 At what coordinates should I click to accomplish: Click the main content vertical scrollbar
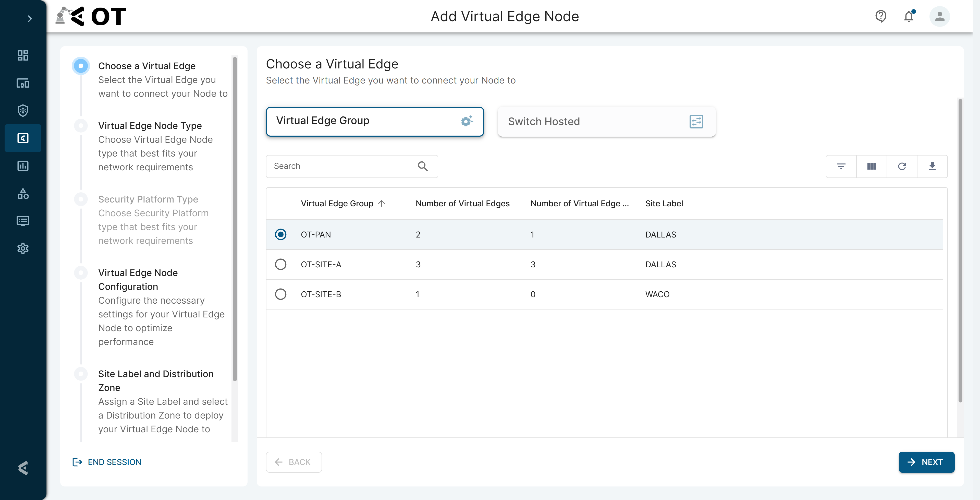960,251
